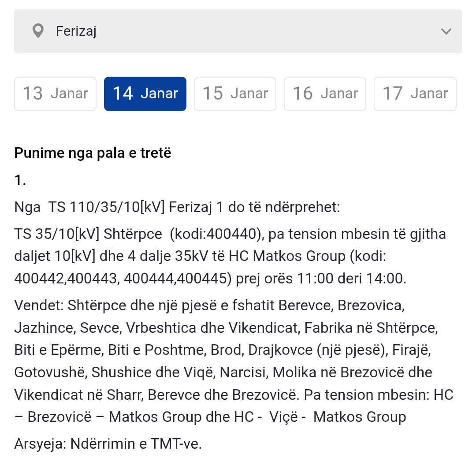The width and height of the screenshot is (476, 469).
Task: Click the item number '1.' label
Action: [20, 180]
